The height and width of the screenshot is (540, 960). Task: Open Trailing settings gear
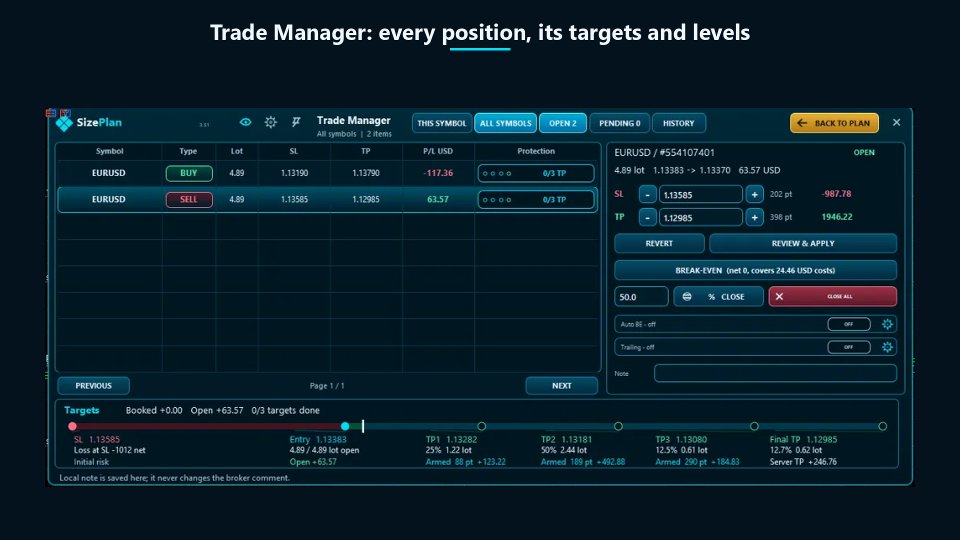tap(887, 347)
